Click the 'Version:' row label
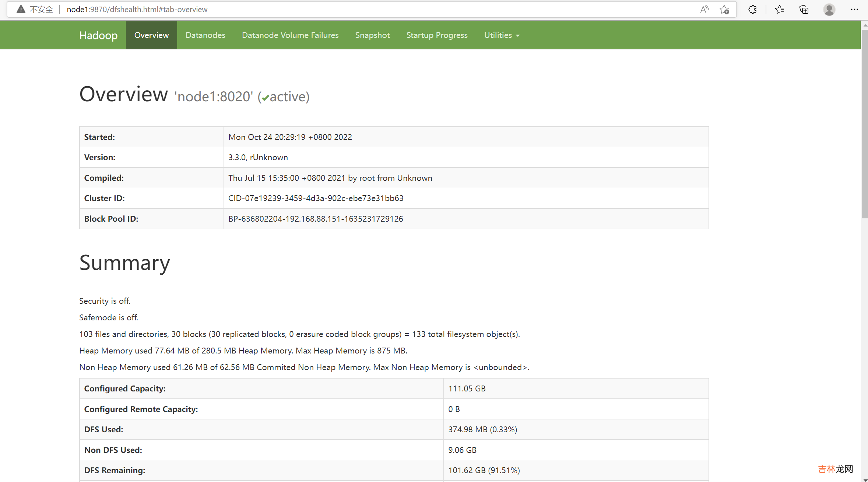The image size is (868, 482). [100, 157]
